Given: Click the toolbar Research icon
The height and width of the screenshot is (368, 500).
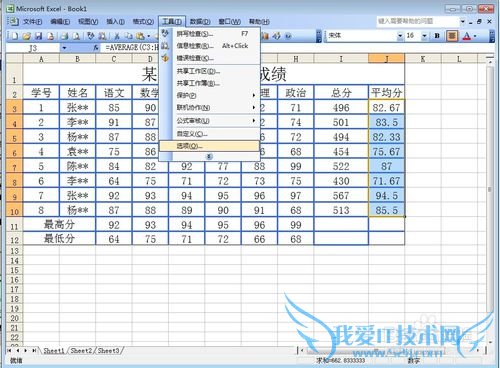Looking at the screenshot, I should point(103,36).
